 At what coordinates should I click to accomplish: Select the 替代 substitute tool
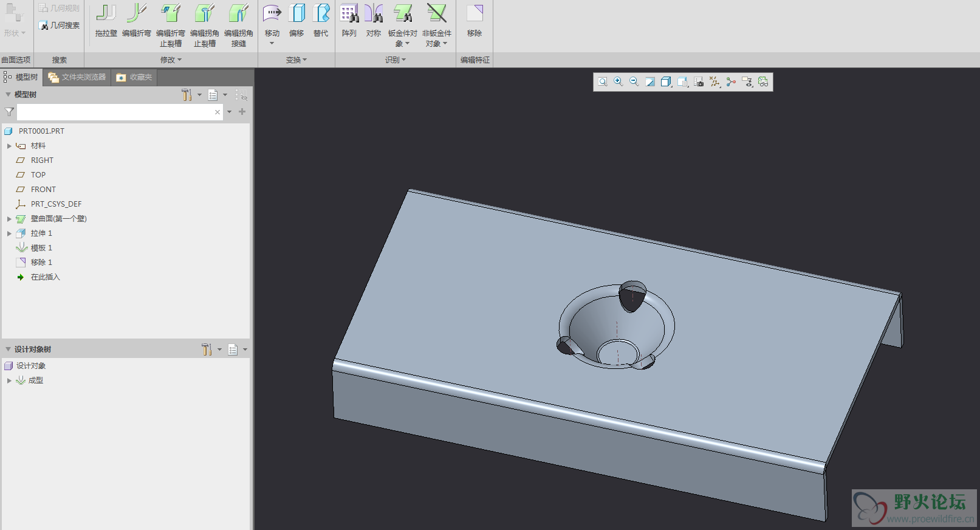(321, 21)
